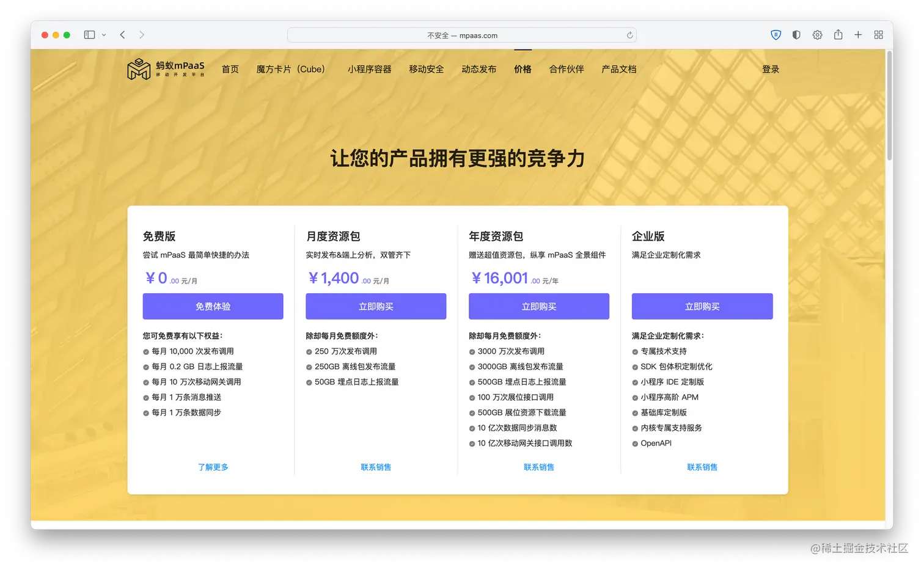Click the mpaas.com address bar
This screenshot has width=924, height=570.
tap(462, 35)
